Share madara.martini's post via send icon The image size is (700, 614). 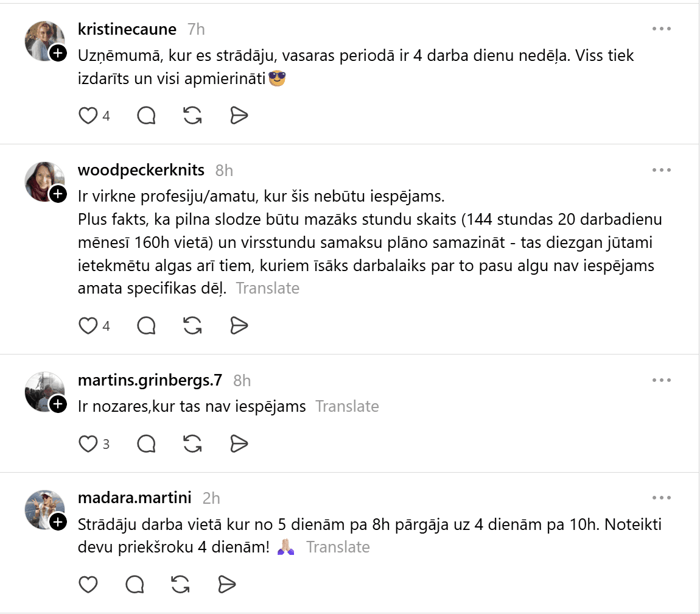(227, 585)
